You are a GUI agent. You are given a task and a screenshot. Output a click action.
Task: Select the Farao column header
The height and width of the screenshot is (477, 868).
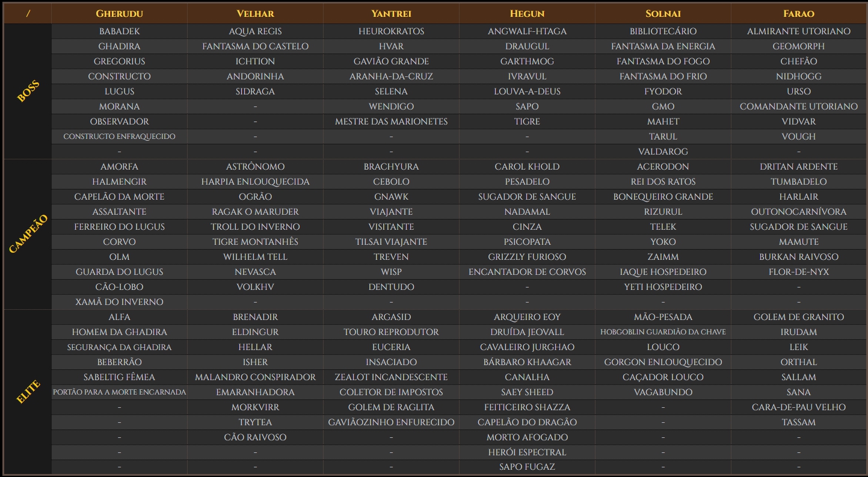798,13
